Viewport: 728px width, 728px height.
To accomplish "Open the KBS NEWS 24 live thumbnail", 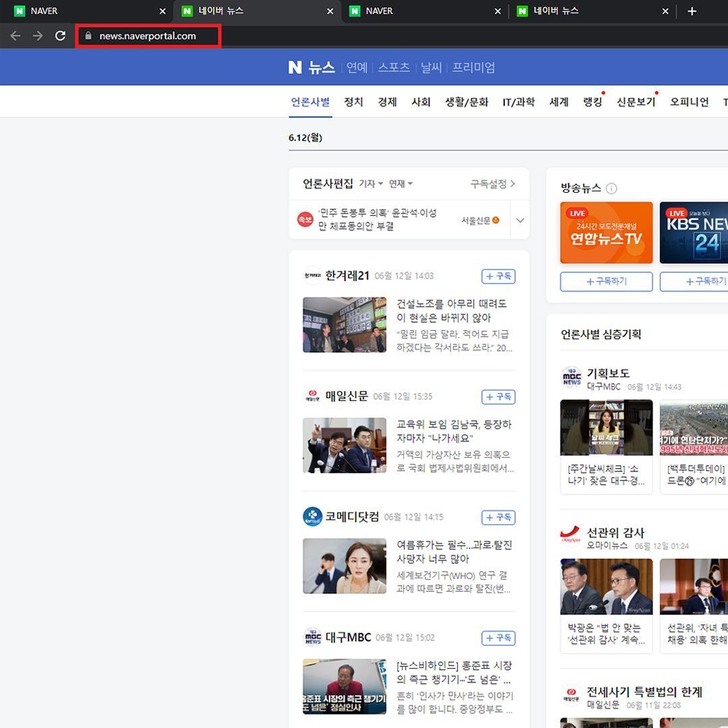I will [x=694, y=232].
